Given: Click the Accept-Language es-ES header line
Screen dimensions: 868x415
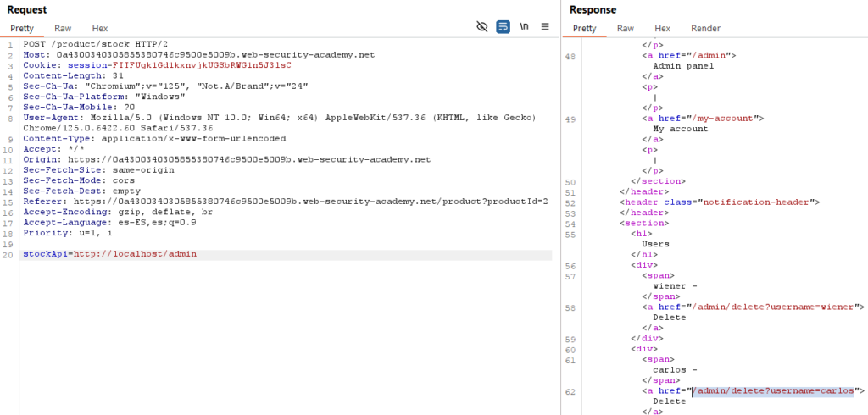Looking at the screenshot, I should (109, 223).
